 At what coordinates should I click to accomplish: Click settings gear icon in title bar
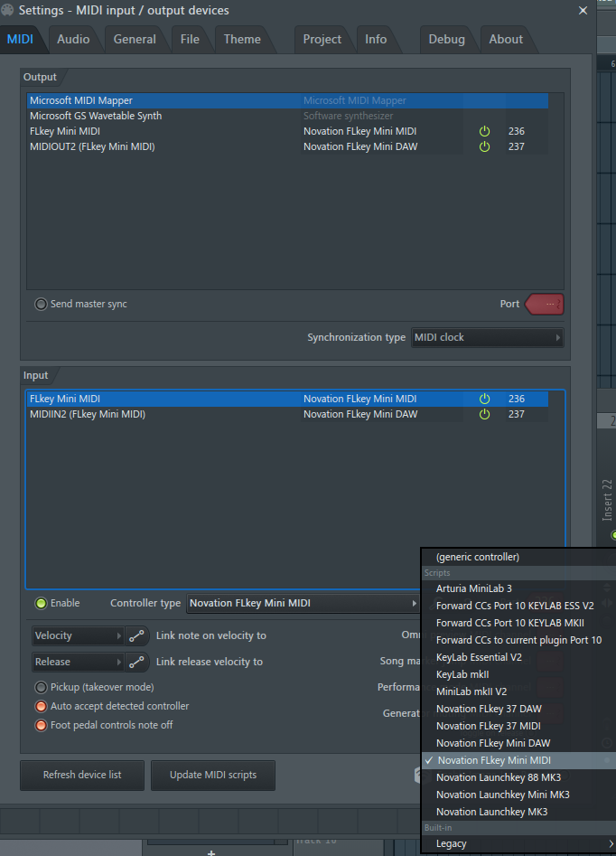[7, 10]
